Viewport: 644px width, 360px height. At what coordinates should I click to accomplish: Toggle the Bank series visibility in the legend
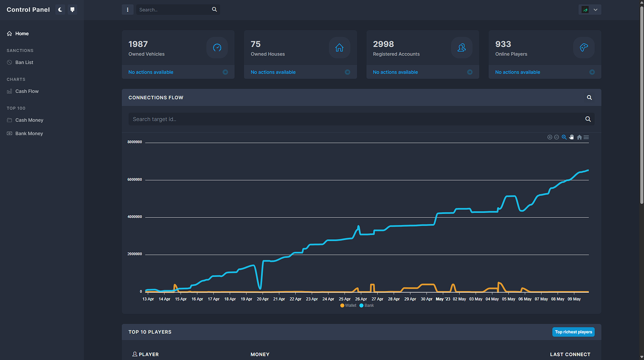(367, 305)
